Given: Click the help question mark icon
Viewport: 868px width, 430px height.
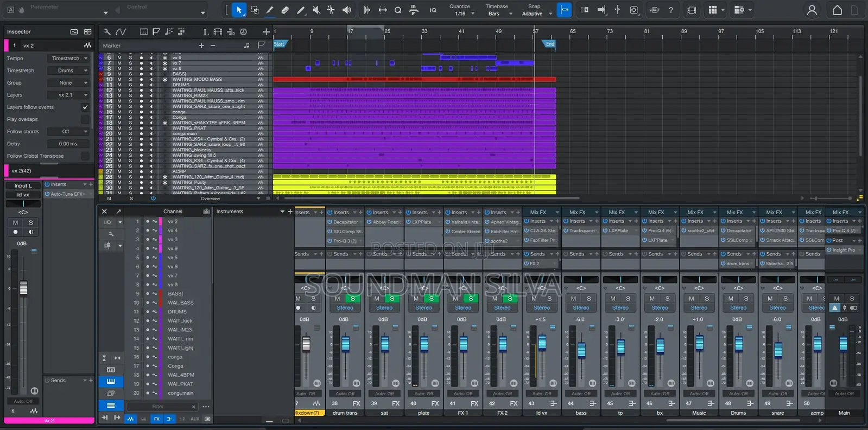Looking at the screenshot, I should pos(670,10).
